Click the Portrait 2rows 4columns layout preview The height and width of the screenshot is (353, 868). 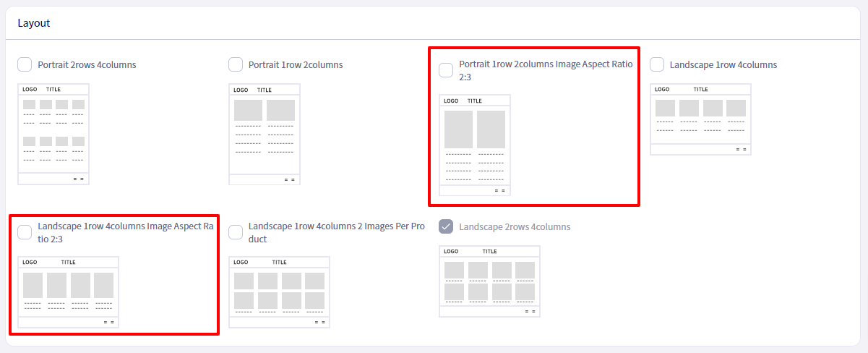pyautogui.click(x=53, y=134)
